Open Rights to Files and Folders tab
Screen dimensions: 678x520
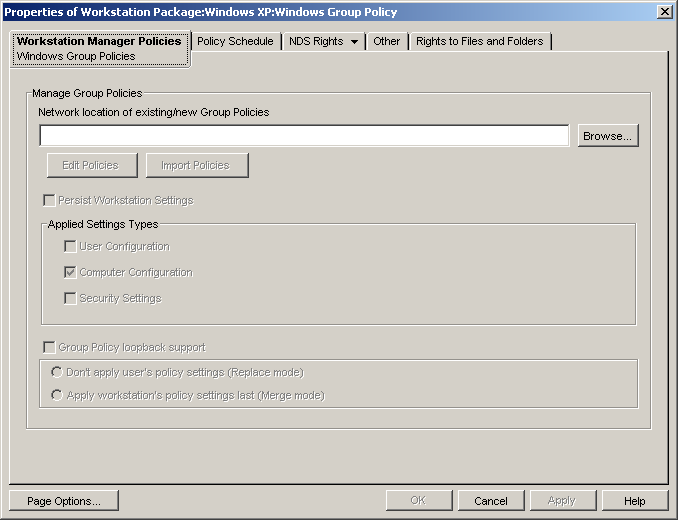coord(480,41)
